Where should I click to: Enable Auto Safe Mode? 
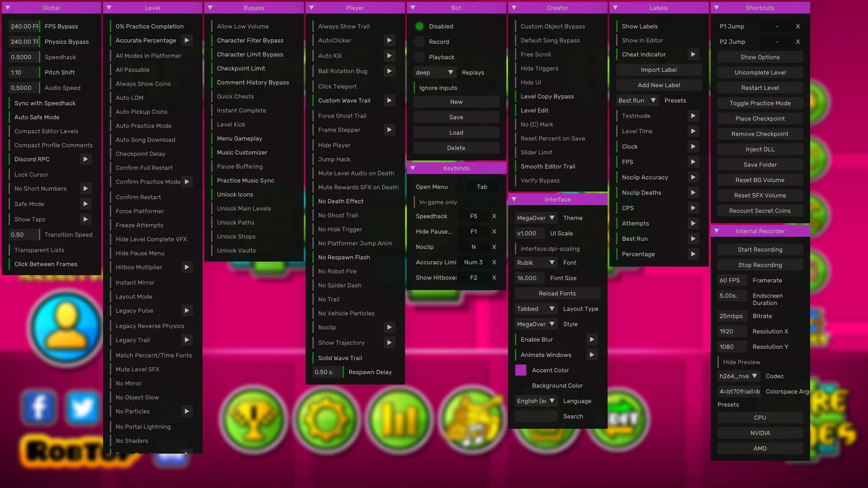tap(37, 117)
